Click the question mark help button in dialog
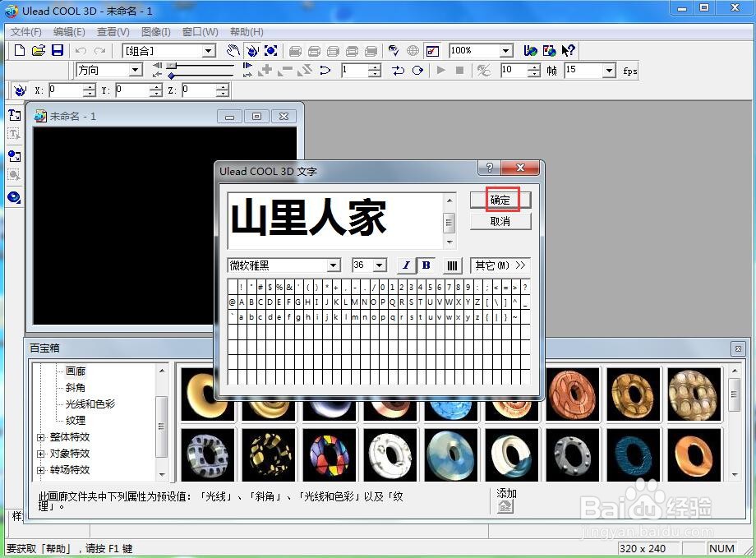Viewport: 756px width, 558px height. click(490, 168)
